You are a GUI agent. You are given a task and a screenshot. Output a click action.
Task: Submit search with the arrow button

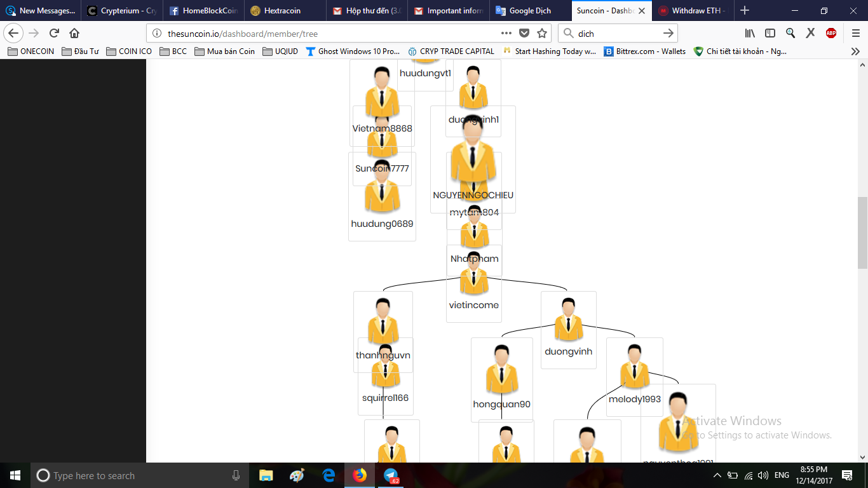point(668,33)
